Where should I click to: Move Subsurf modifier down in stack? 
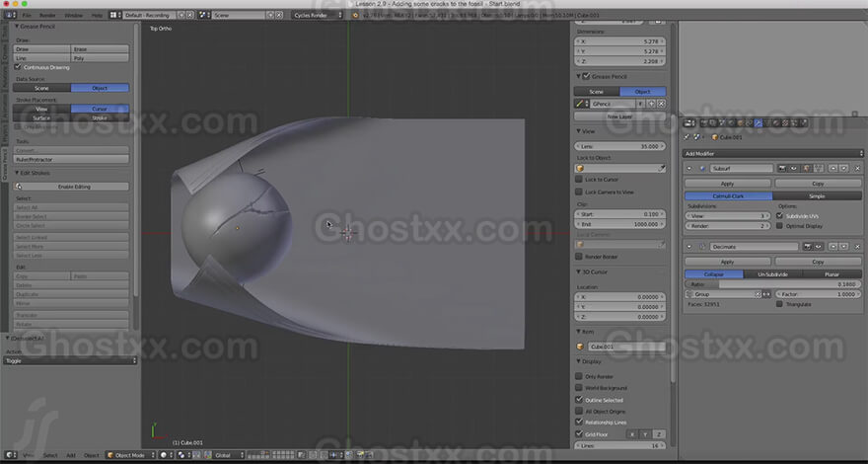(843, 168)
